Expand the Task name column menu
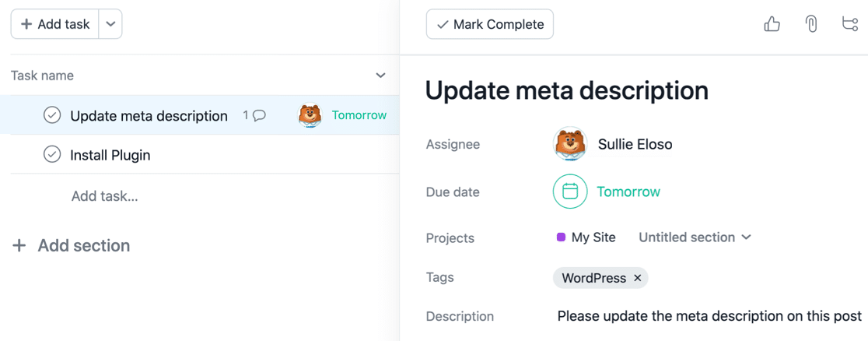 380,76
